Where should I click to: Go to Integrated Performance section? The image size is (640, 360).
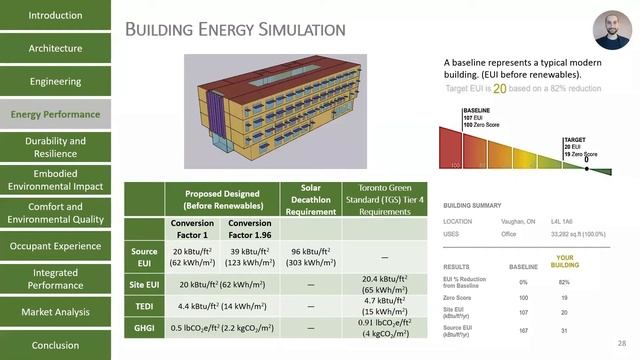coord(55,279)
